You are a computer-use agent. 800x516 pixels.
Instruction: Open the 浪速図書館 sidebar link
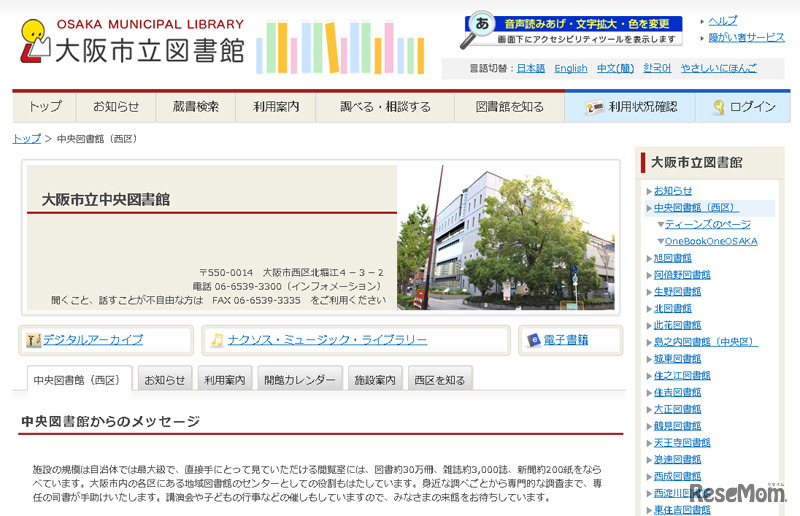pos(678,460)
